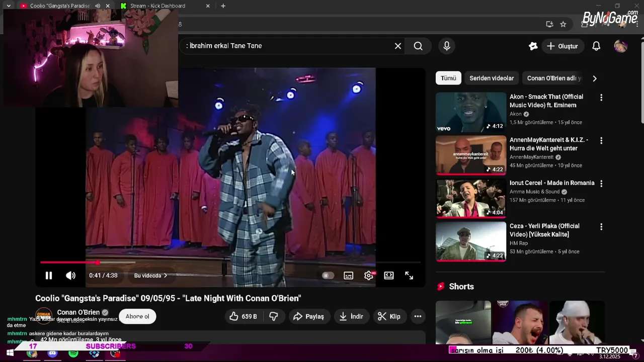644x362 pixels.
Task: Open options menu for Made in Romania
Action: (x=601, y=184)
